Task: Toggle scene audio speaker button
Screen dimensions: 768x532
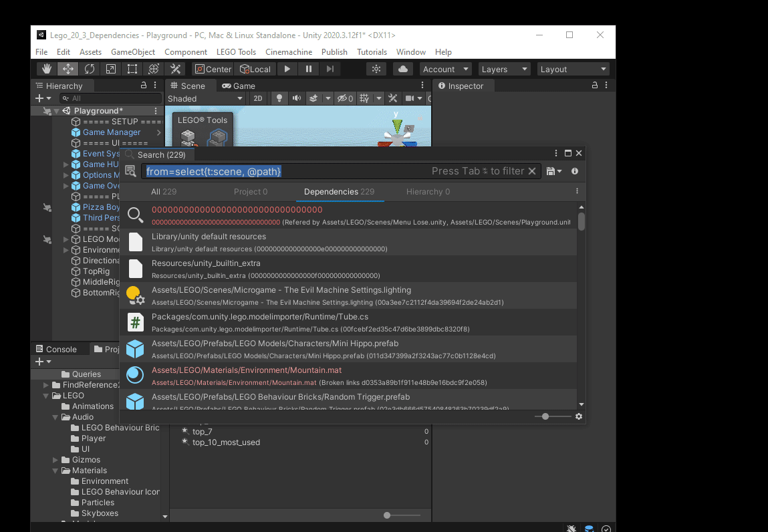Action: click(296, 98)
